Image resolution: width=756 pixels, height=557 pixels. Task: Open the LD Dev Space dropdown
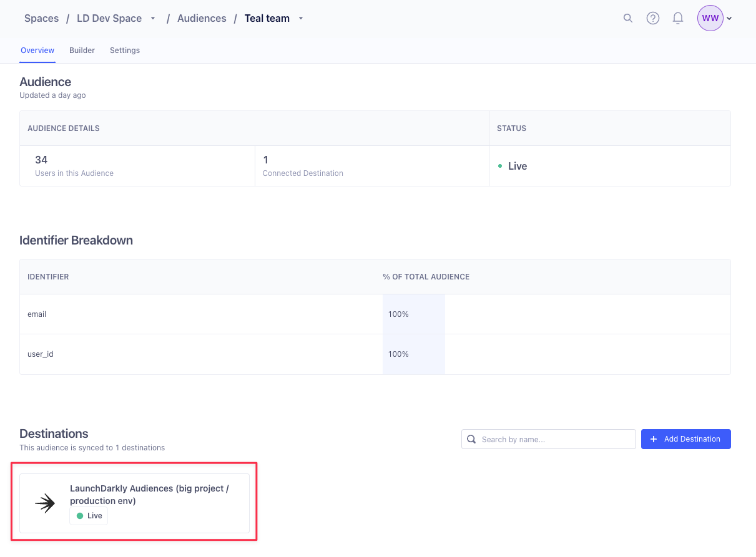152,18
